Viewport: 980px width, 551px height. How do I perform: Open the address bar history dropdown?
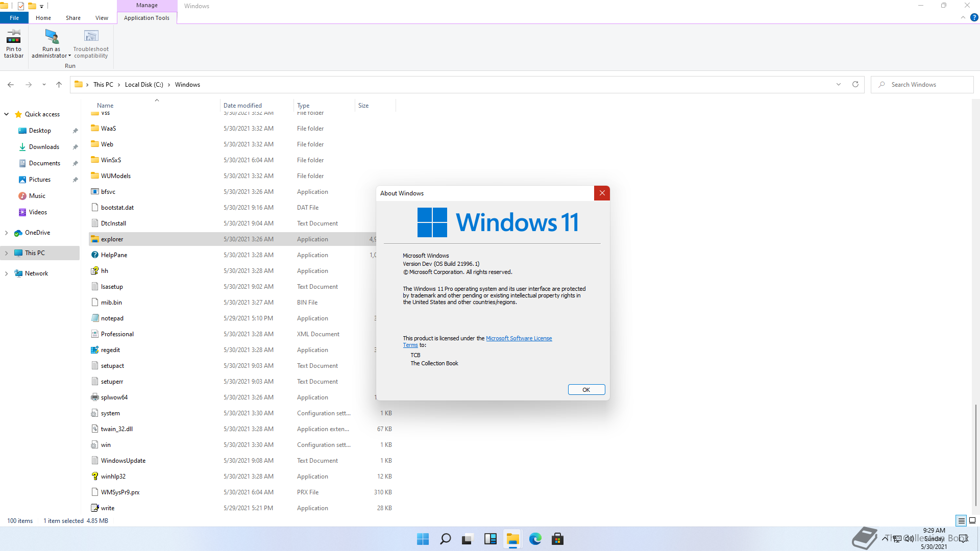pyautogui.click(x=839, y=85)
